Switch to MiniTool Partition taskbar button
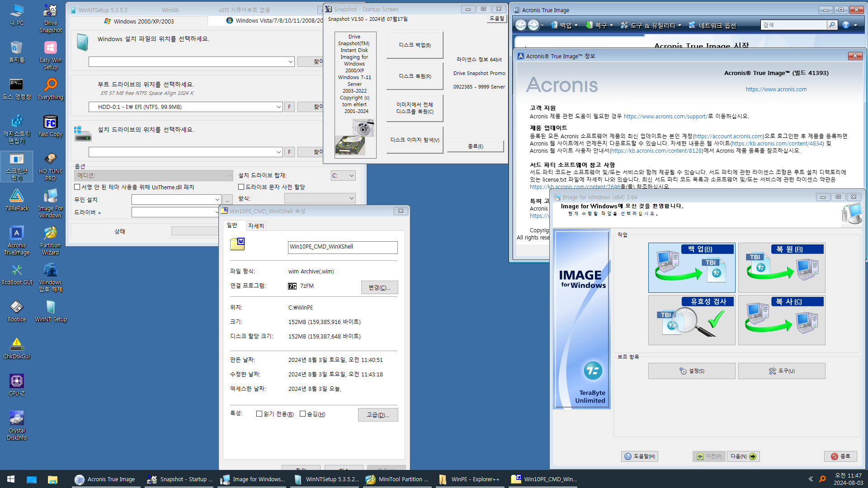The width and height of the screenshot is (868, 488). [398, 479]
